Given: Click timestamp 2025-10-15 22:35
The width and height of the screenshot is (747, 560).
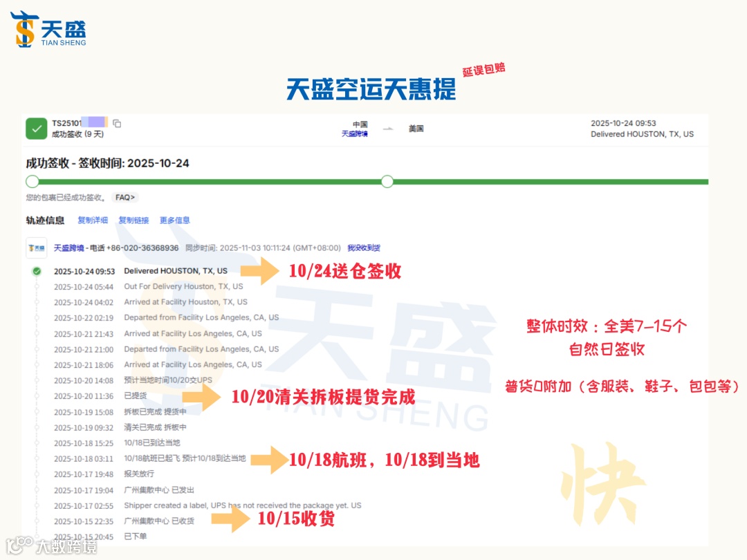Looking at the screenshot, I should point(84,521).
